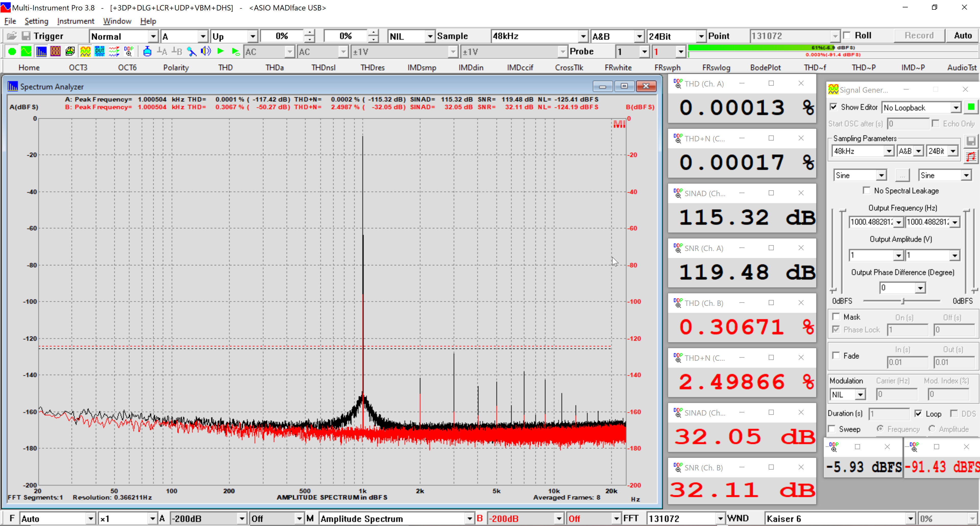Click the blue wrench-and-key settings icon
Image resolution: width=980 pixels, height=526 pixels.
(191, 51)
